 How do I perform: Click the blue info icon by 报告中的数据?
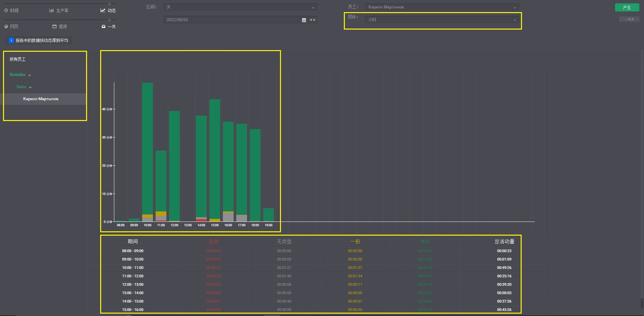coord(11,40)
